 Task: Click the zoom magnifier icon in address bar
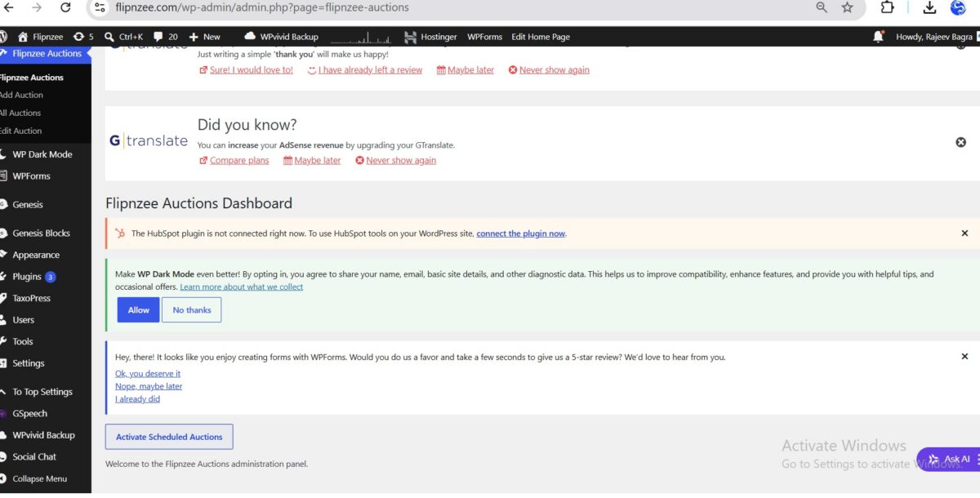pyautogui.click(x=822, y=7)
